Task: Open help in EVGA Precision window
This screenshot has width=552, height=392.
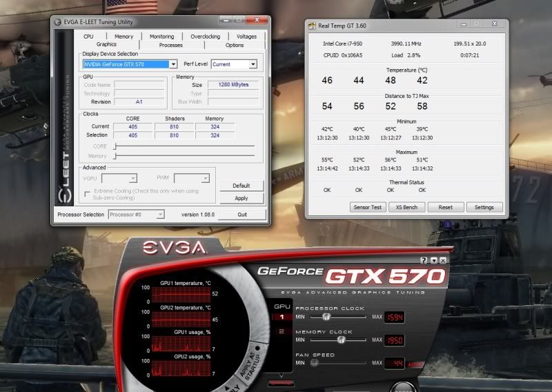Action: point(424,260)
